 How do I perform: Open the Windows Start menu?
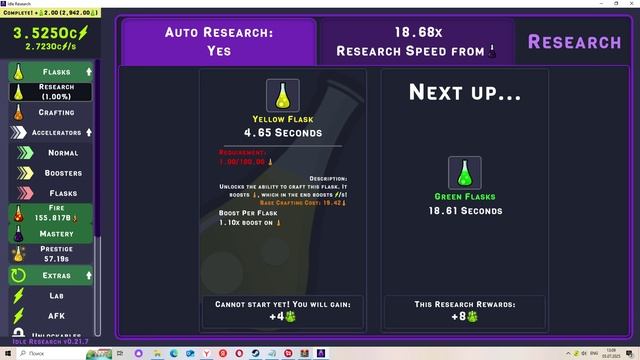8,353
